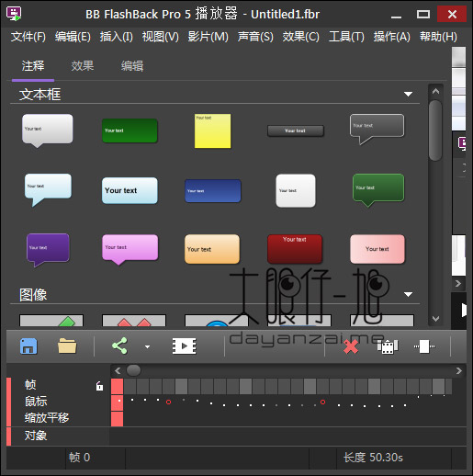The height and width of the screenshot is (476, 473).
Task: Select the orange gradient text box
Action: tap(212, 249)
